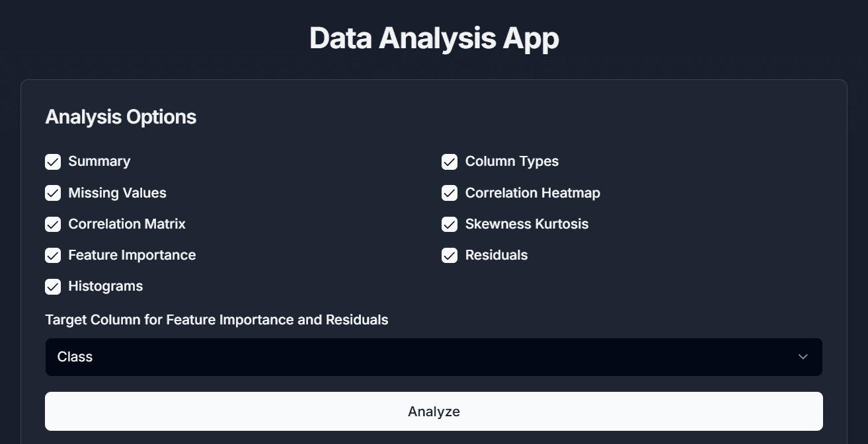
Task: Disable the Missing Values option
Action: point(53,193)
